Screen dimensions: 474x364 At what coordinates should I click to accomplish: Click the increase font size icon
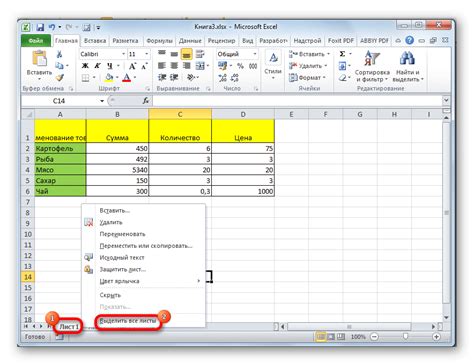132,66
